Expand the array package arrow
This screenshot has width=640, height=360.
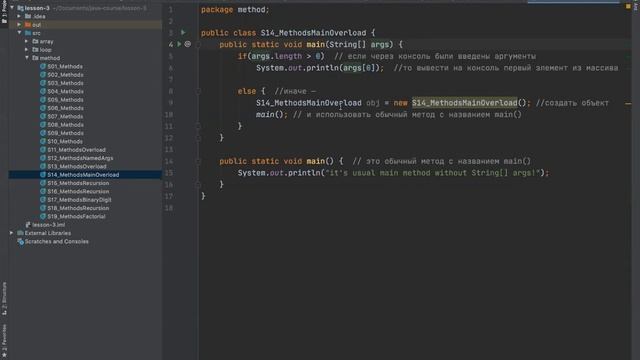pyautogui.click(x=27, y=41)
